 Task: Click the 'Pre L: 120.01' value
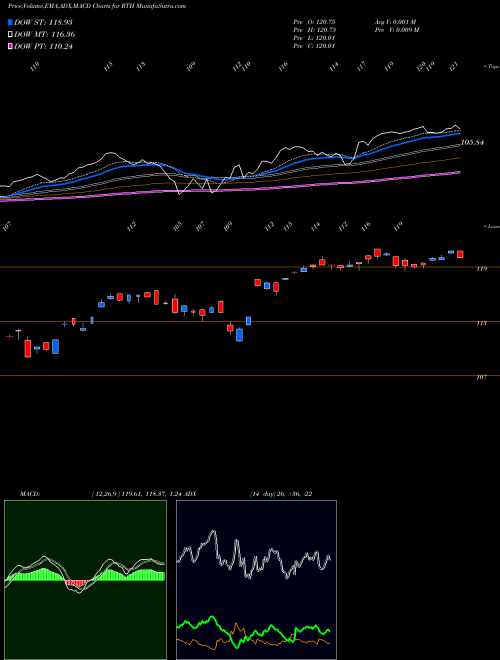(x=314, y=38)
